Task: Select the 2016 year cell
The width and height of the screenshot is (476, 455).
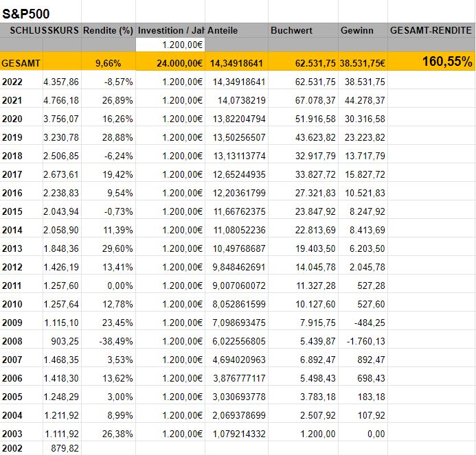Action: (x=12, y=193)
